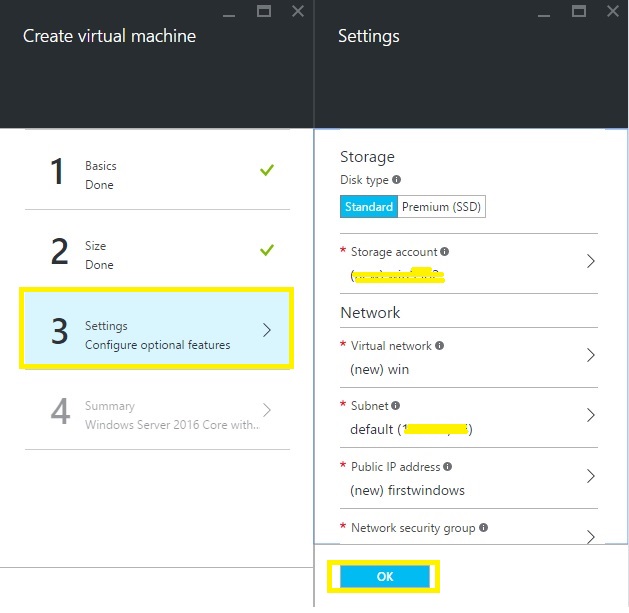Screen dimensions: 629x613
Task: Open step 2 Size
Action: click(x=157, y=254)
